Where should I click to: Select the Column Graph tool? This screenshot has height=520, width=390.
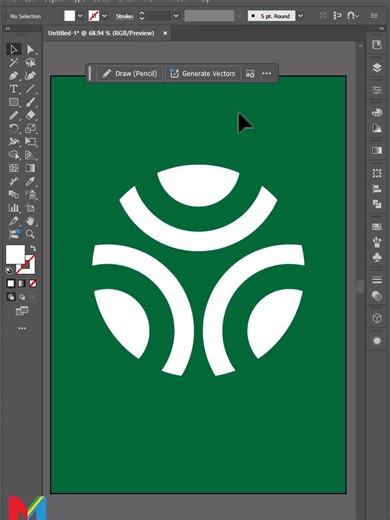[x=14, y=208]
